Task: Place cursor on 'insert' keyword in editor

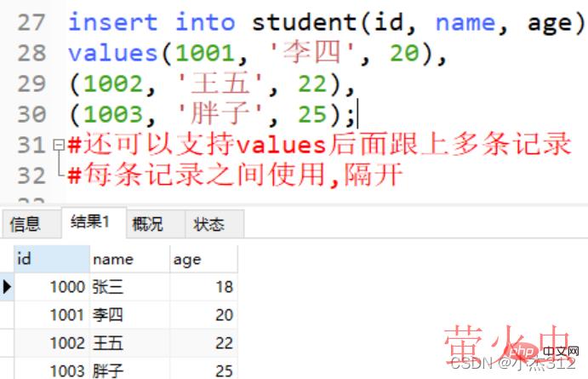Action: click(113, 22)
